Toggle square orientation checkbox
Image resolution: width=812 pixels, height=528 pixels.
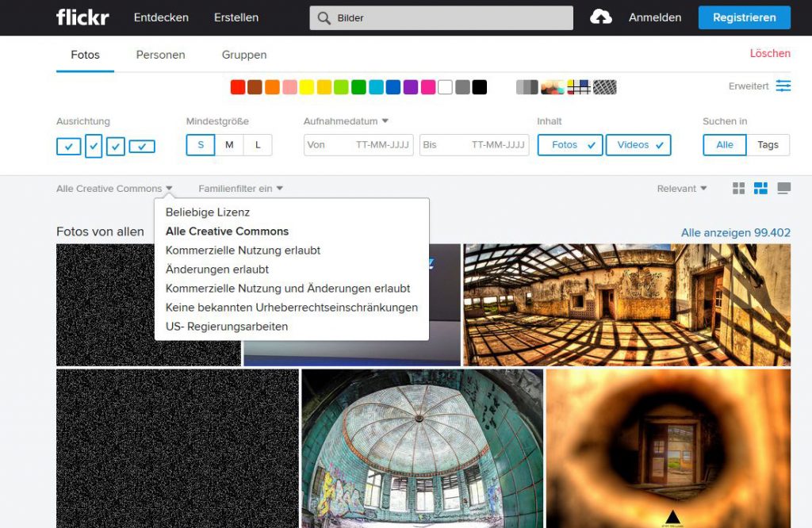click(x=116, y=147)
